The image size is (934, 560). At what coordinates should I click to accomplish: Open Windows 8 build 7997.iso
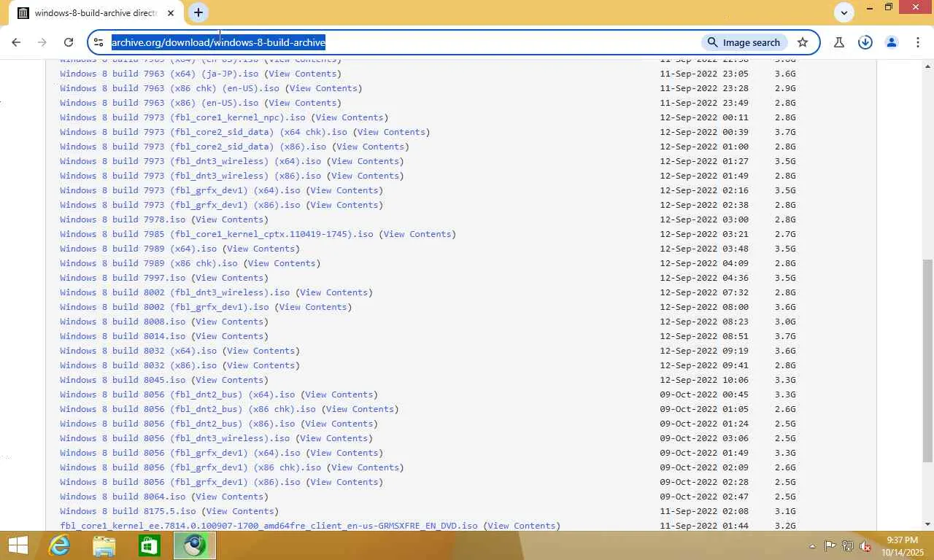pyautogui.click(x=123, y=278)
